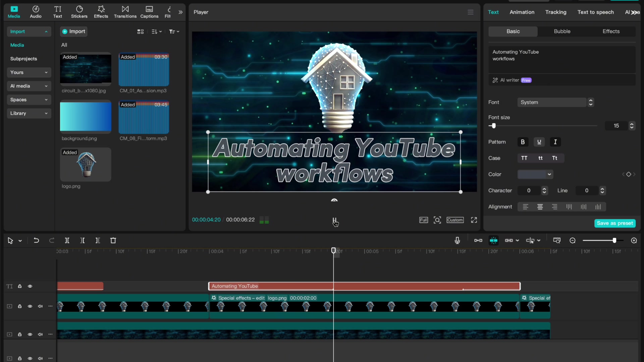Select the Split clip icon
The width and height of the screenshot is (644, 362).
pyautogui.click(x=67, y=240)
